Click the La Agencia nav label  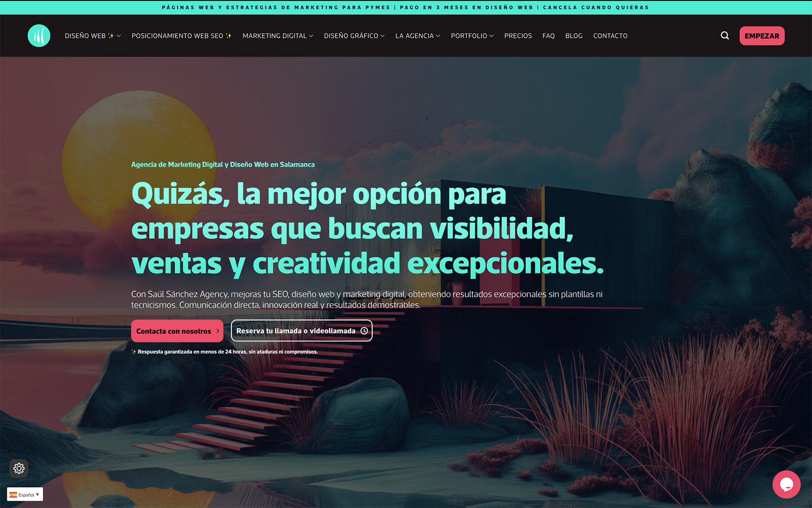tap(415, 36)
